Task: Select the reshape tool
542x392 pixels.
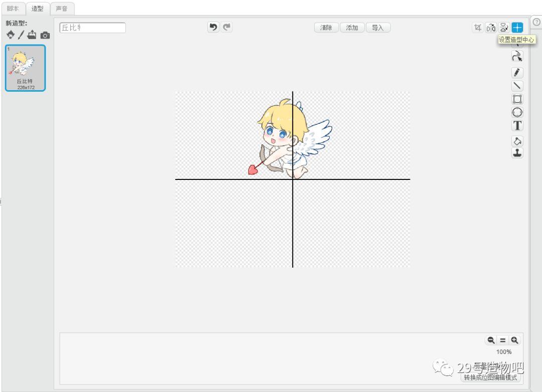Action: tap(517, 56)
